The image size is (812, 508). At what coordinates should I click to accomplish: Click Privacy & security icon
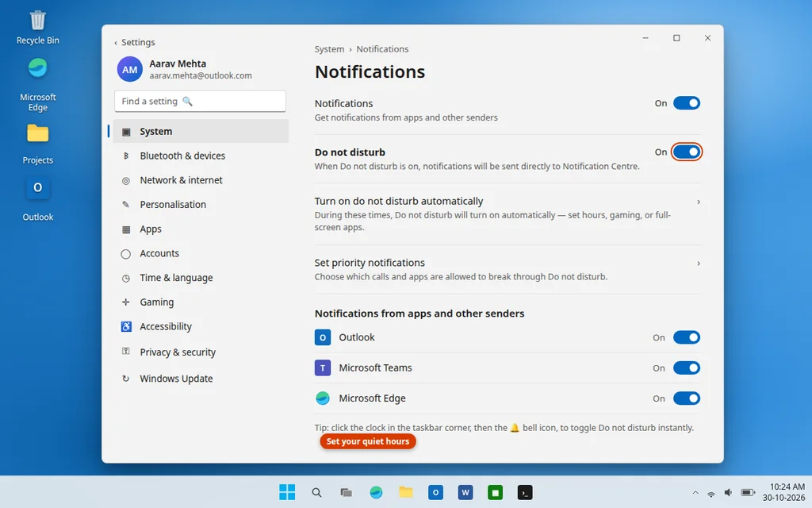click(126, 352)
